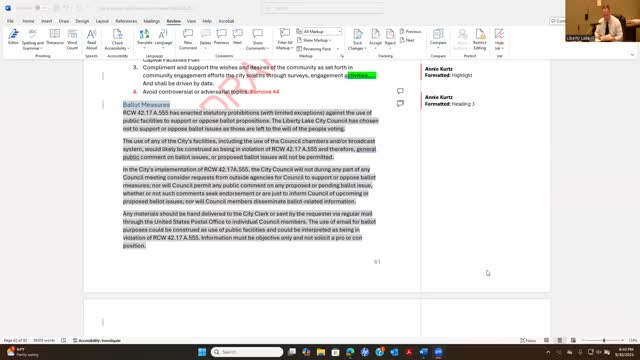Viewport: 640px width, 360px height.
Task: Click the word count in status bar
Action: tap(44, 340)
